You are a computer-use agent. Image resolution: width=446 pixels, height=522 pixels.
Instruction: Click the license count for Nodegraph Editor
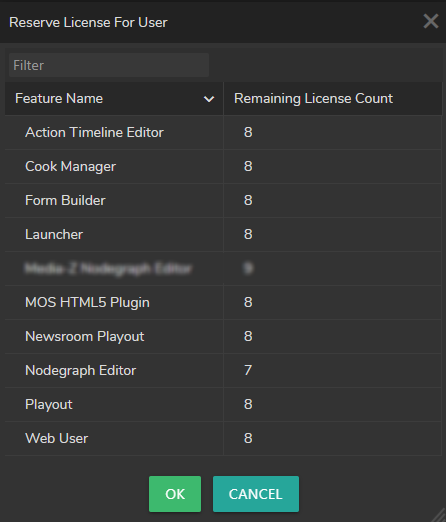(x=248, y=370)
